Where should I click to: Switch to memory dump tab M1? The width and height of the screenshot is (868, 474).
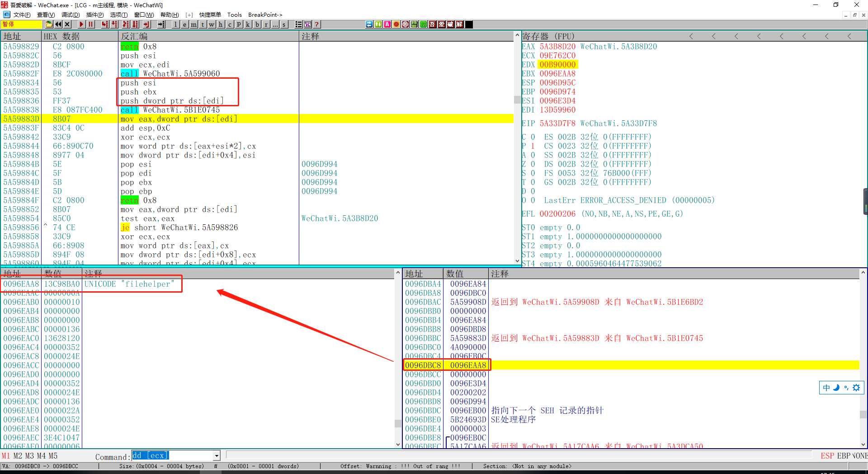pyautogui.click(x=6, y=455)
